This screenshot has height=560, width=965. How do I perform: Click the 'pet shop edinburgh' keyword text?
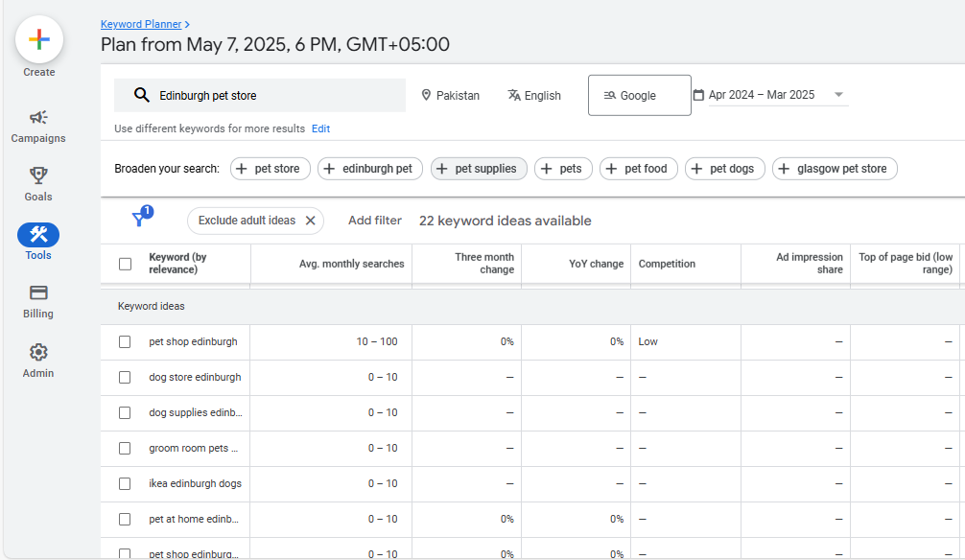click(x=193, y=341)
